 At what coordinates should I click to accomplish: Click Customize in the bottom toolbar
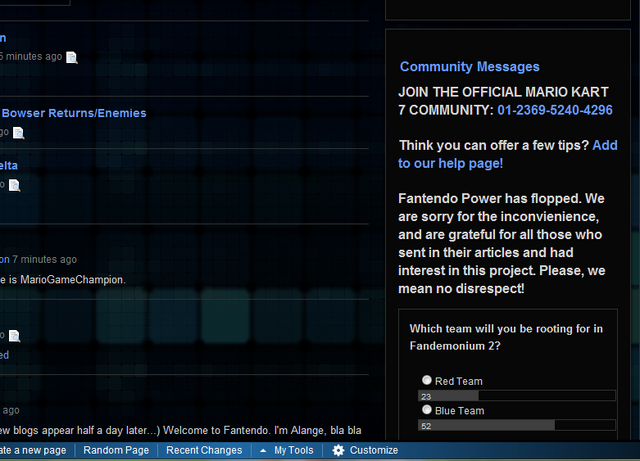[373, 450]
